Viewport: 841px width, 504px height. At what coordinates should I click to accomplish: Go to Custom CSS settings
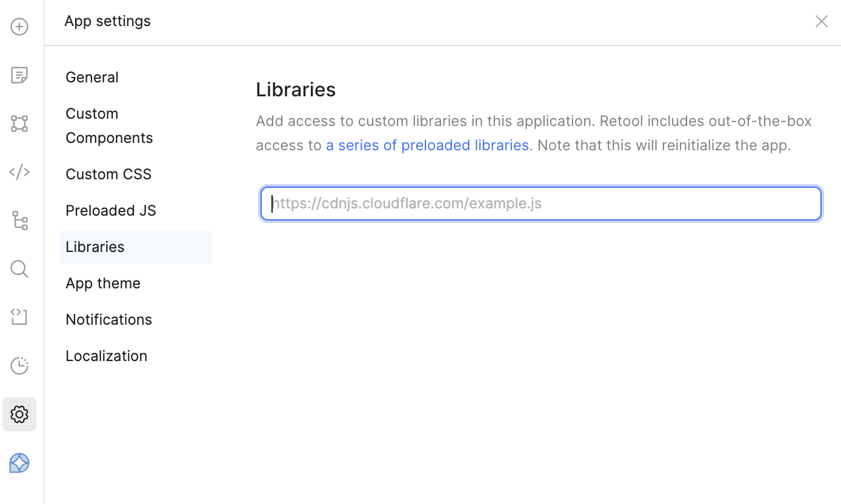pyautogui.click(x=108, y=174)
